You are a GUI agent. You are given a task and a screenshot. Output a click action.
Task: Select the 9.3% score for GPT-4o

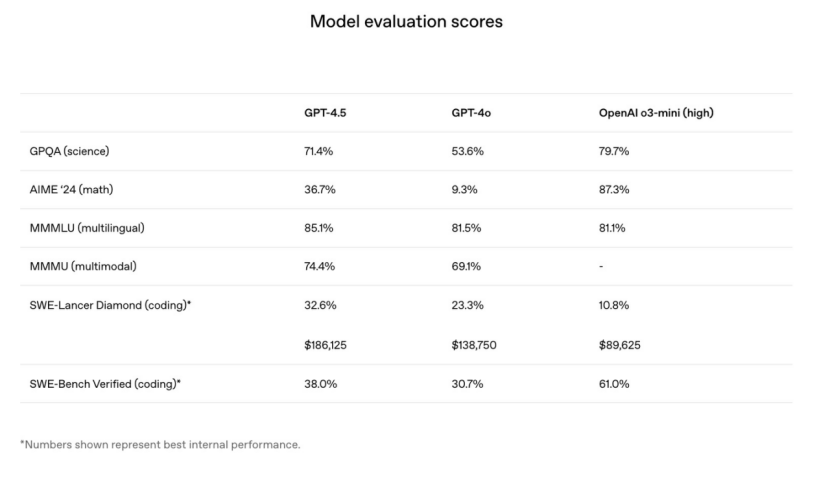coord(464,190)
